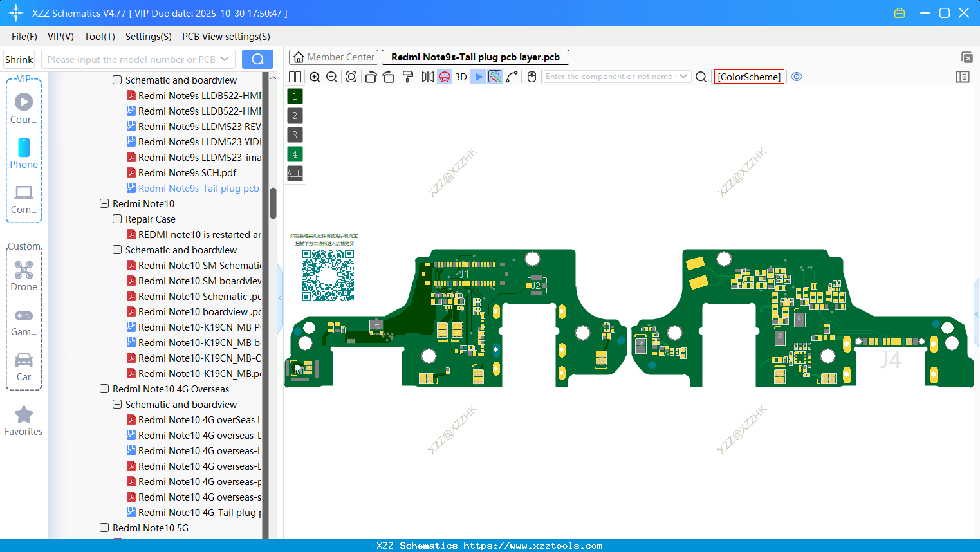This screenshot has height=552, width=980.
Task: Collapse the Redmi Note10 tree node
Action: [x=104, y=203]
